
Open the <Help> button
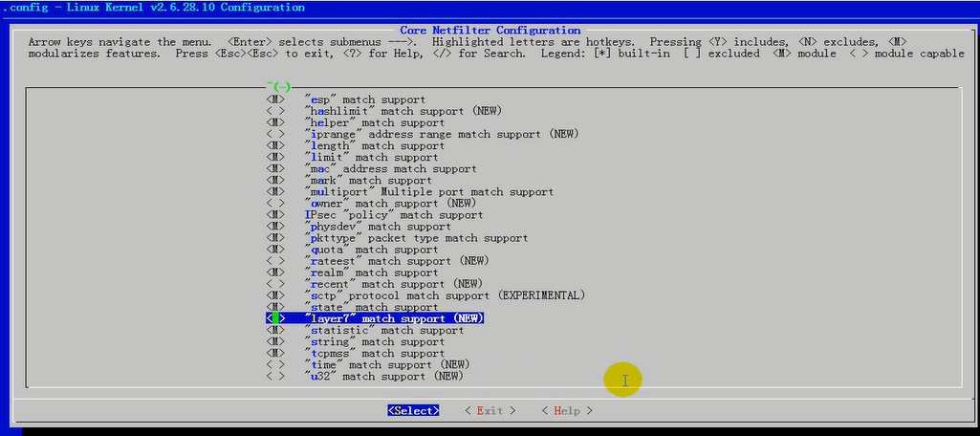(566, 410)
